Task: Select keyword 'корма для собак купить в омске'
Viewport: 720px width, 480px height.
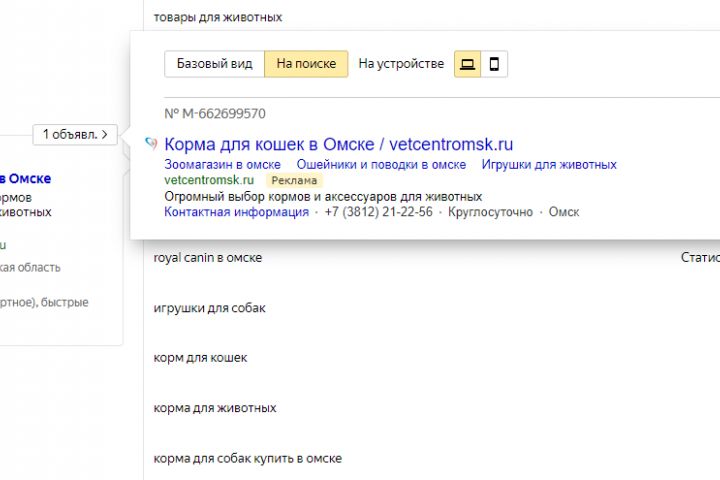Action: [248, 458]
